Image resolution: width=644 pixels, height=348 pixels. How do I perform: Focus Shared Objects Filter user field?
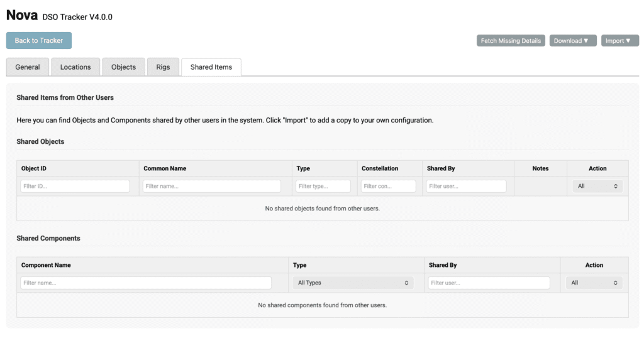[466, 186]
